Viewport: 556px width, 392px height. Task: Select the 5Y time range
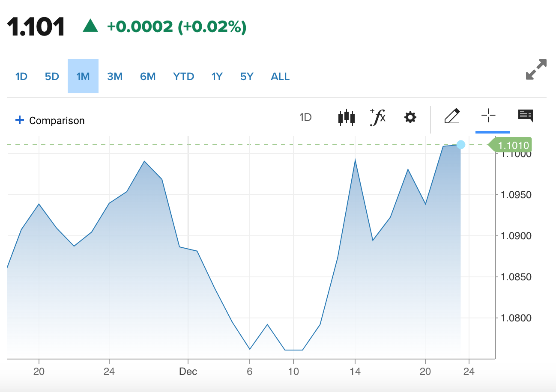pos(247,77)
